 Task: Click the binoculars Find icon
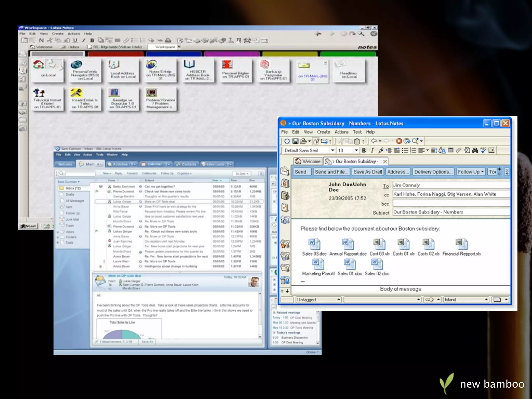(x=475, y=150)
